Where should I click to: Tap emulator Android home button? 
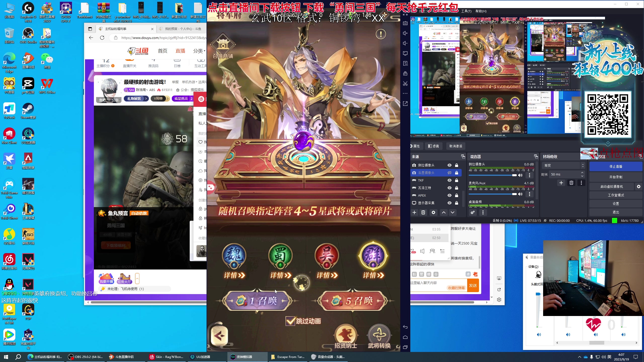point(405,337)
